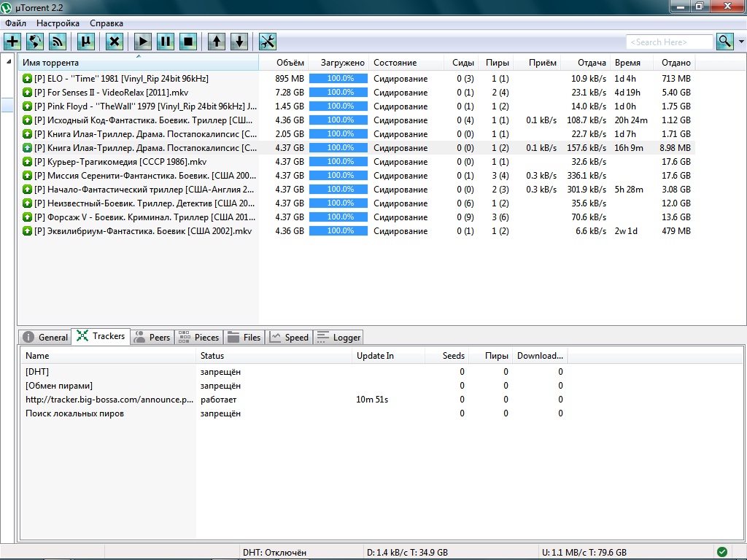Open the Файл menu

coord(15,23)
